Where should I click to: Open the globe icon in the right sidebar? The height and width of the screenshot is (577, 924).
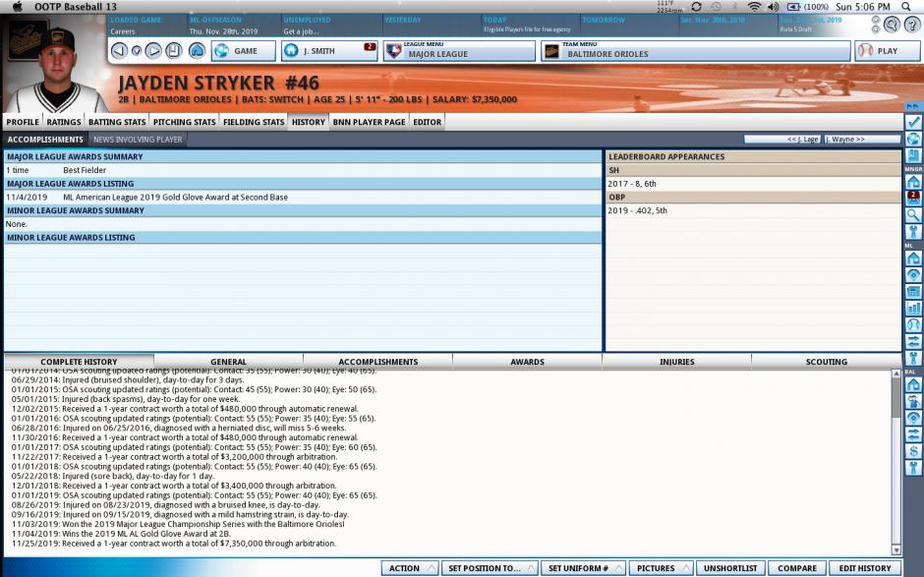913,139
